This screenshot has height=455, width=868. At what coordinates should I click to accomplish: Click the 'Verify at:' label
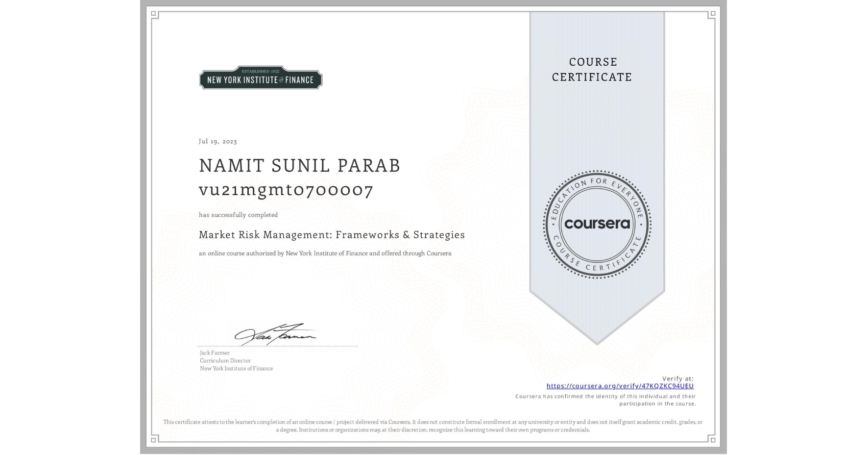click(678, 379)
